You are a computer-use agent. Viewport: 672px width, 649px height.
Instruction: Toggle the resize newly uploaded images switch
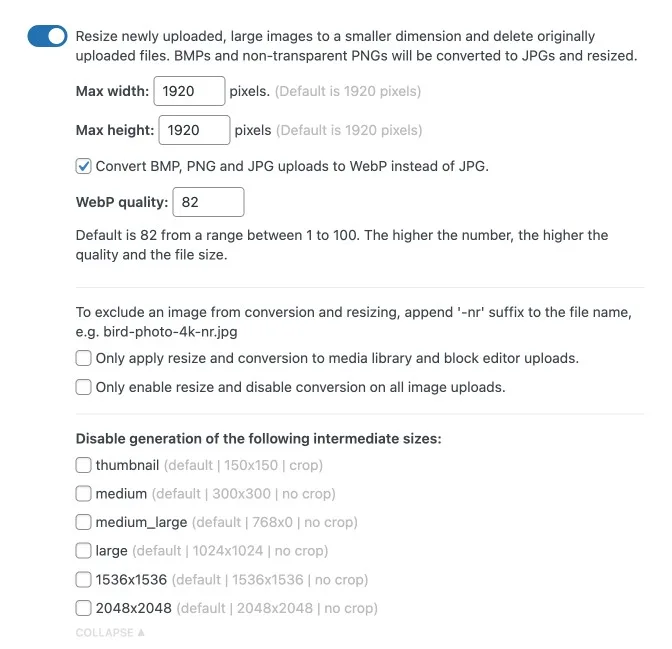click(x=47, y=37)
